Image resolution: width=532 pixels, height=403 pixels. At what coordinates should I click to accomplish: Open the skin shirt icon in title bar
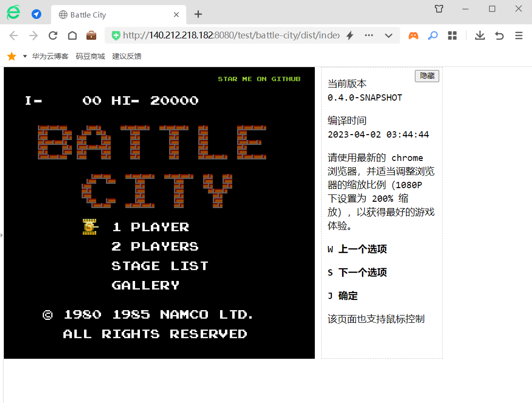pos(439,9)
